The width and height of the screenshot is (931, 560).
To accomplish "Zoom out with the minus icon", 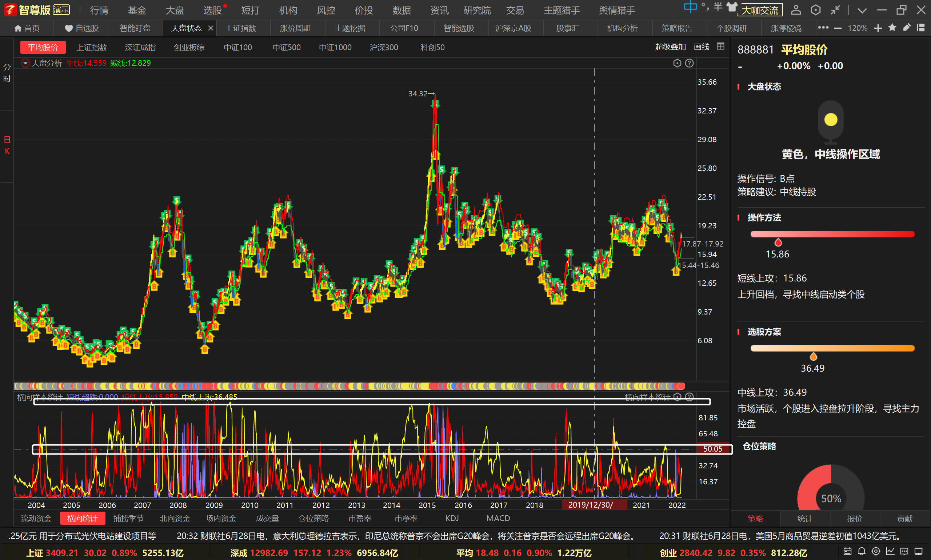I will coord(838,28).
